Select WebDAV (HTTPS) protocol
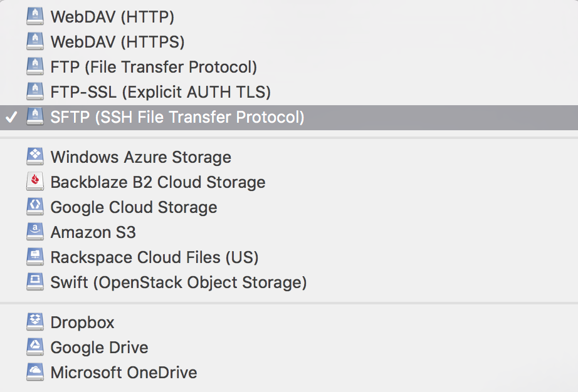Image resolution: width=578 pixels, height=392 pixels. point(117,42)
